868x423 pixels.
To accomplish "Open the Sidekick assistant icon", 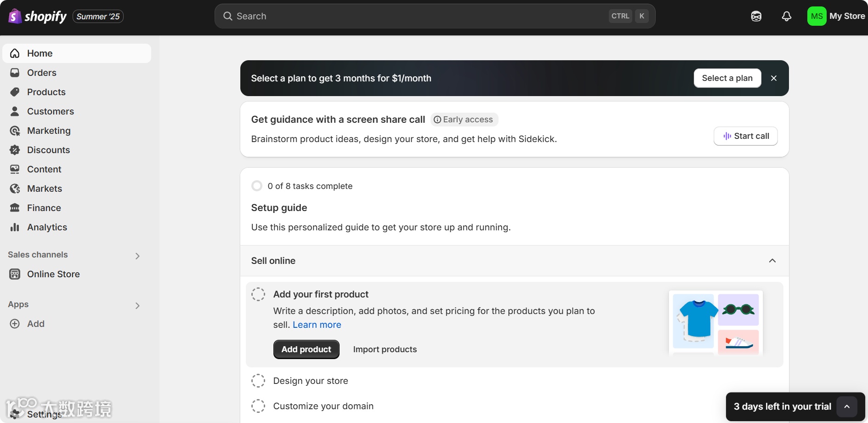I will coord(756,17).
